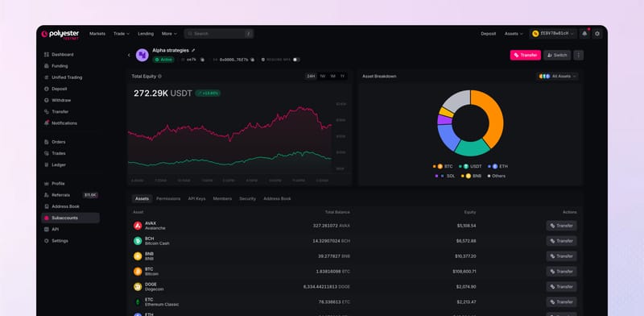Open the three-dot more options menu
Viewport: 644px width, 316px height.
(578, 55)
